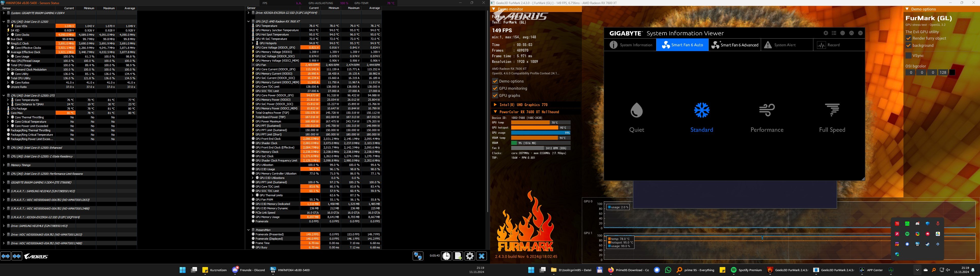Open Gigabyte SIV list menu icon
Viewport: 980px width, 276px height.
click(834, 33)
